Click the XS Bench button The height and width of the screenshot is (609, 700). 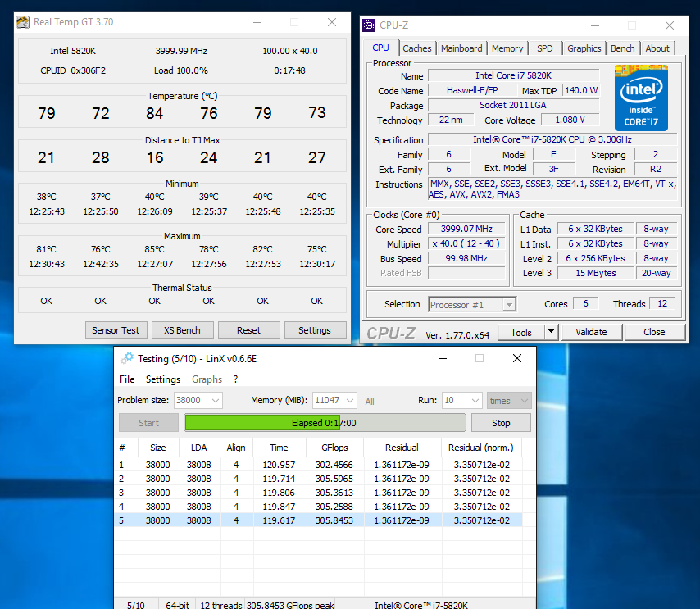coord(182,330)
